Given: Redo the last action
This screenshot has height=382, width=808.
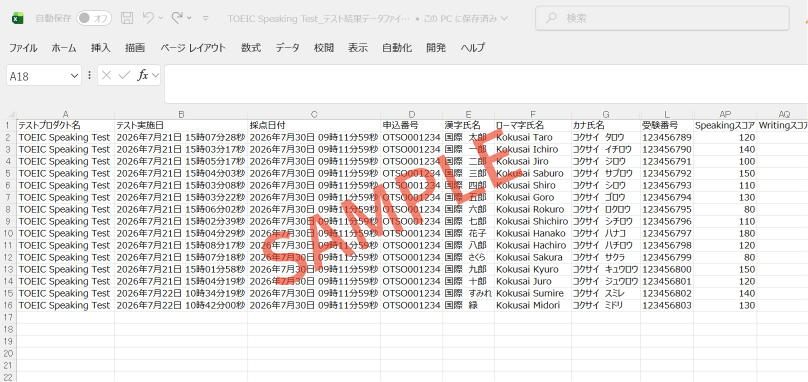Looking at the screenshot, I should pos(177,19).
